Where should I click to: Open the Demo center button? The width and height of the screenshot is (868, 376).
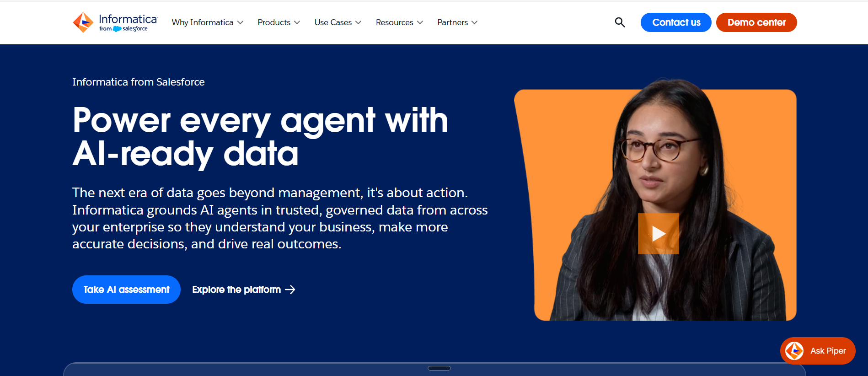point(756,22)
